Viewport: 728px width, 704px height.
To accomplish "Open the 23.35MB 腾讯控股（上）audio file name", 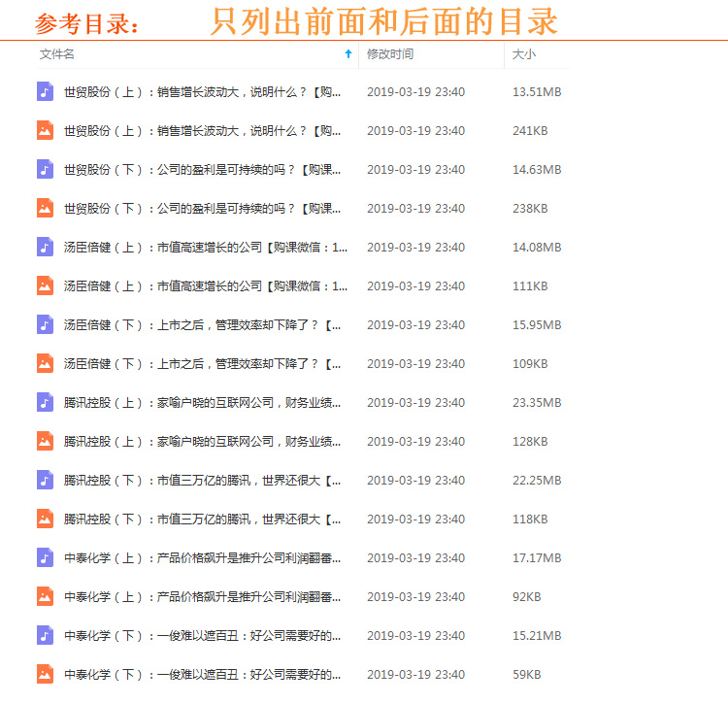I will tap(202, 403).
